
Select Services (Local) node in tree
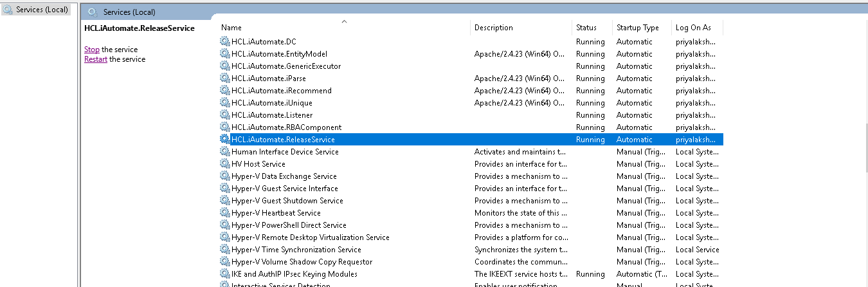pos(42,10)
